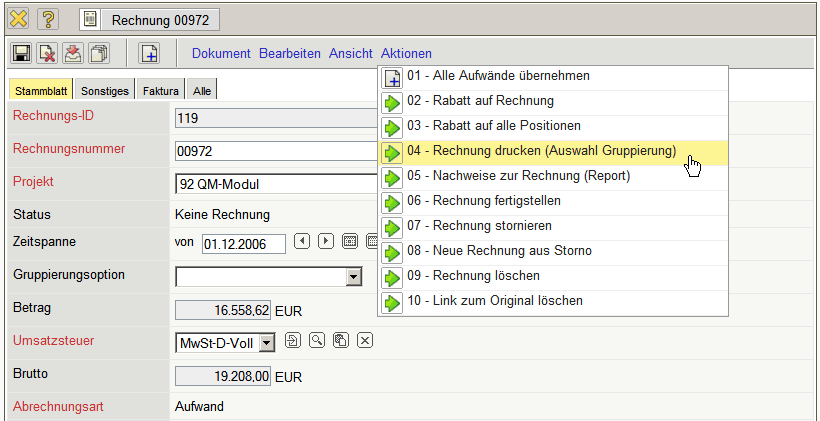Open the MwSt-D-Voll Umsatzsteuer dropdown

pos(266,343)
